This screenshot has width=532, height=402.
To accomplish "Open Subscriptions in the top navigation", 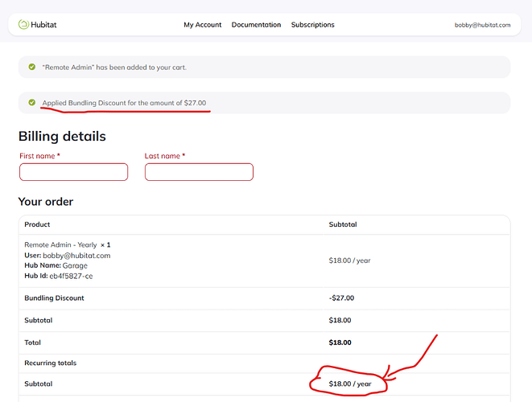I will pos(312,25).
